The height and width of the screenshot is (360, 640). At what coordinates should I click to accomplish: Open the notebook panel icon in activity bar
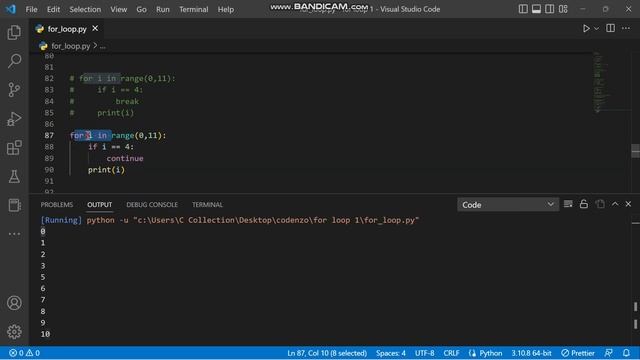(14, 205)
